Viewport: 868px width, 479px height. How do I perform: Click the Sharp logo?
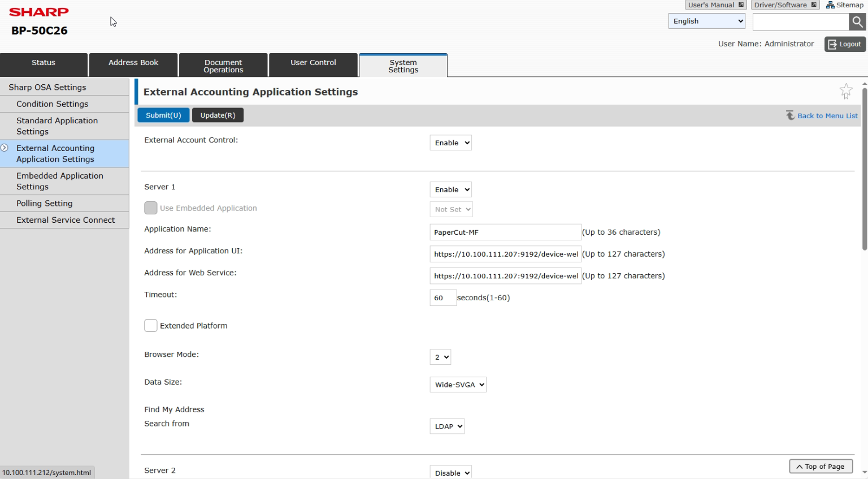(x=39, y=12)
